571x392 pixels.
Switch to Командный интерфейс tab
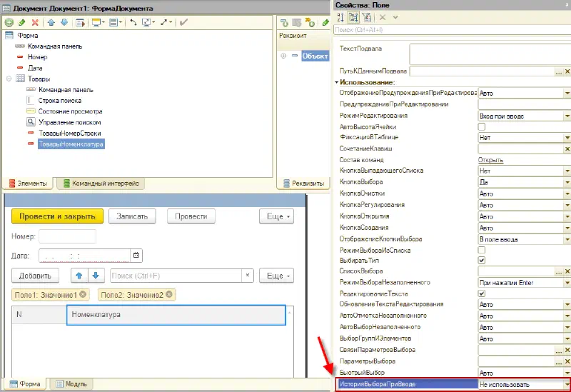pos(101,184)
